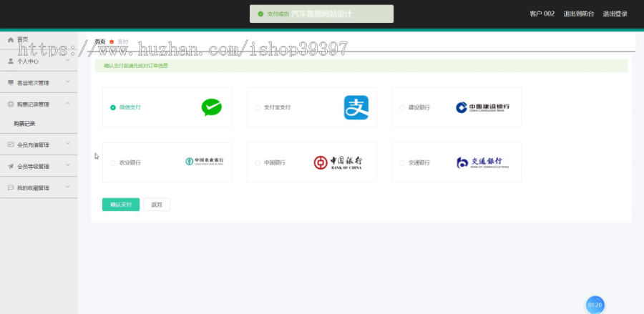Image resolution: width=644 pixels, height=314 pixels.
Task: Click the Bank of China logo
Action: pyautogui.click(x=338, y=162)
